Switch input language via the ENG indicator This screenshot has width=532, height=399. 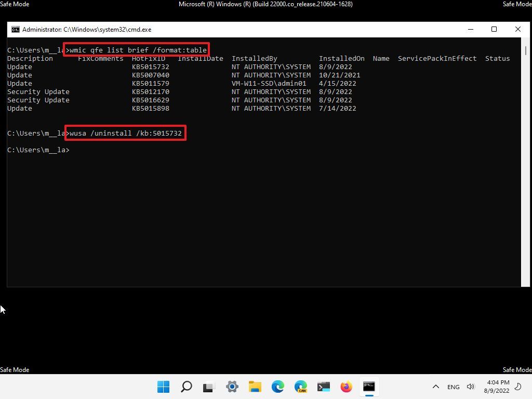[x=453, y=387]
